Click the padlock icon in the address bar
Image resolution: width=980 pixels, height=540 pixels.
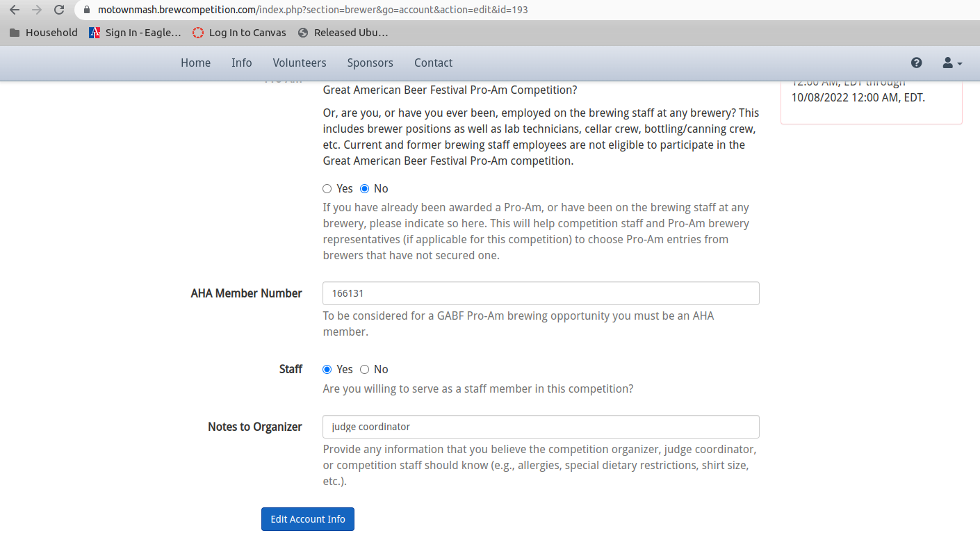tap(86, 10)
